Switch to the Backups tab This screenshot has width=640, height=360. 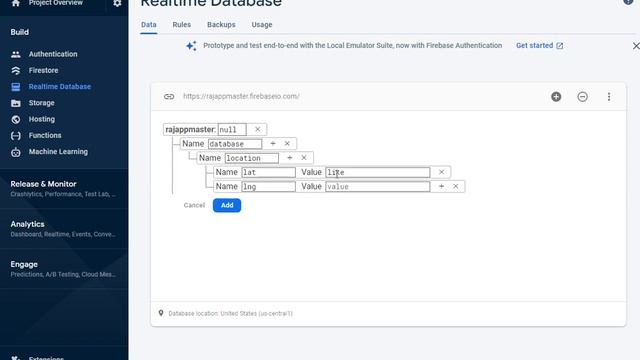pyautogui.click(x=221, y=24)
